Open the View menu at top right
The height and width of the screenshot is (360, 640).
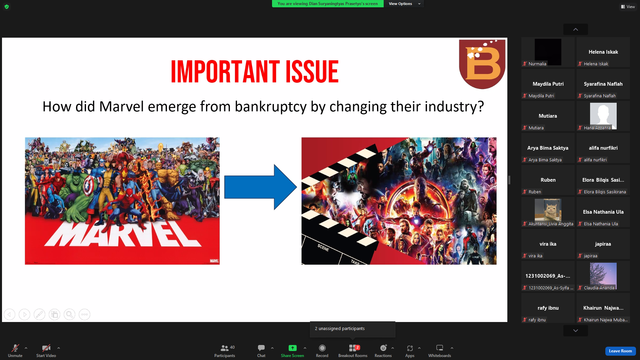[628, 7]
